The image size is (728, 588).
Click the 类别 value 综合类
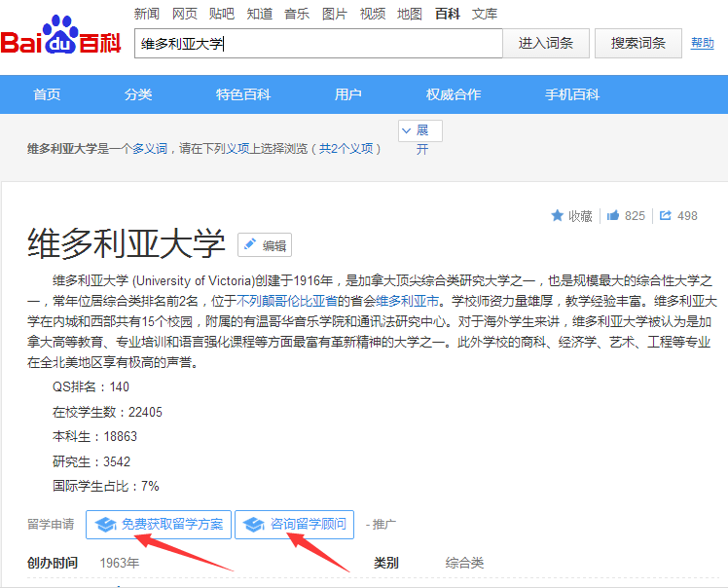point(464,563)
